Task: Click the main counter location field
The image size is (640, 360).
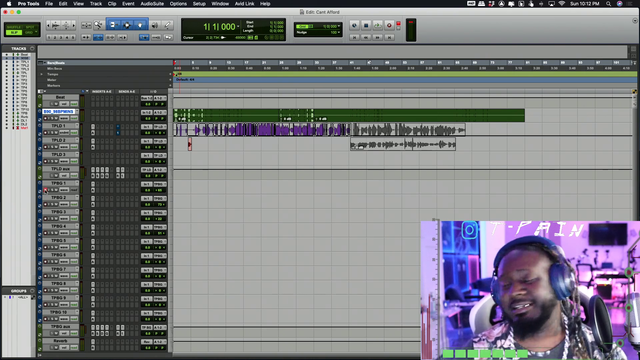Action: coord(219,27)
